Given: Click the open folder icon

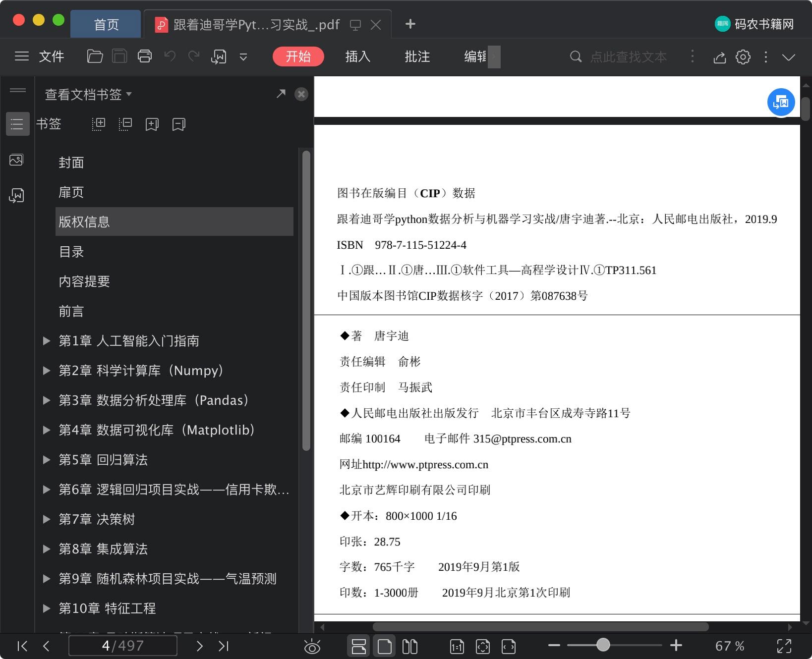Looking at the screenshot, I should (x=95, y=56).
